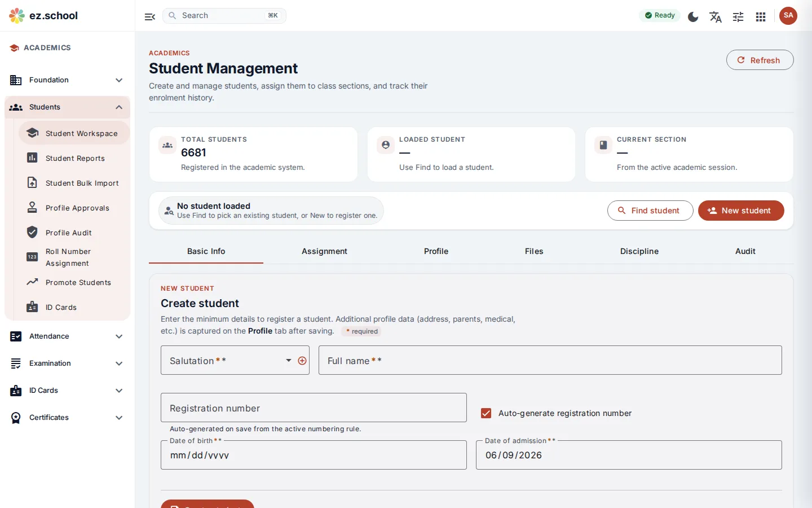Open Student Workspace graduation cap icon
Screen dimensions: 812x508
(32, 133)
